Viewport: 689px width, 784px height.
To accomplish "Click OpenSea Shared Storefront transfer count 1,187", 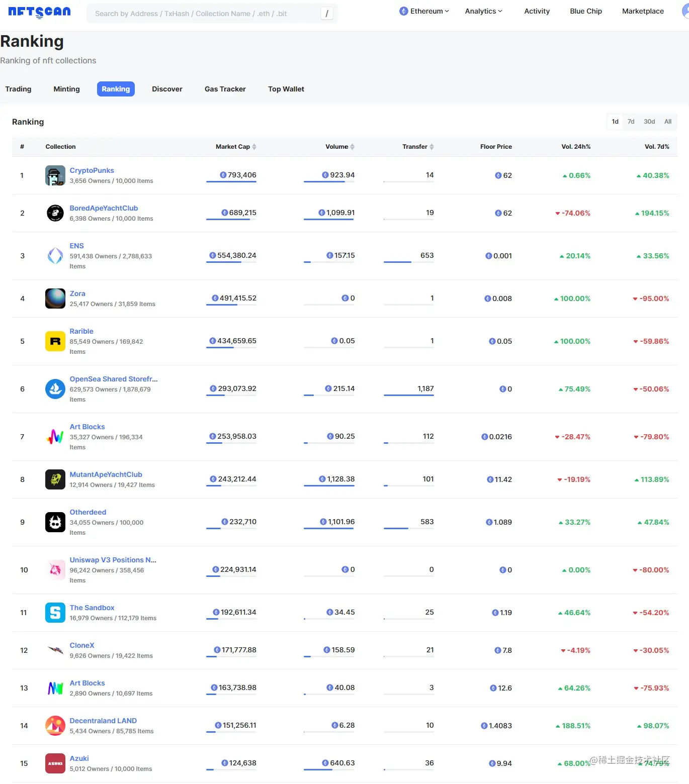I will tap(425, 388).
